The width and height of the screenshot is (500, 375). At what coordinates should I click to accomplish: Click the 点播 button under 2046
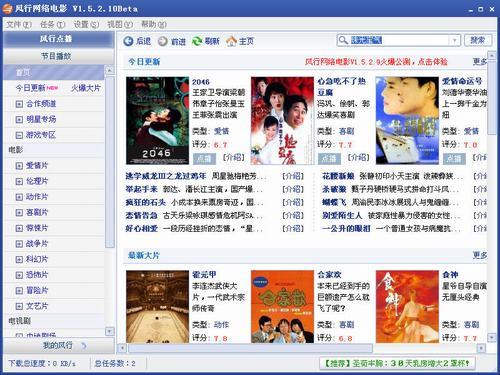(204, 158)
